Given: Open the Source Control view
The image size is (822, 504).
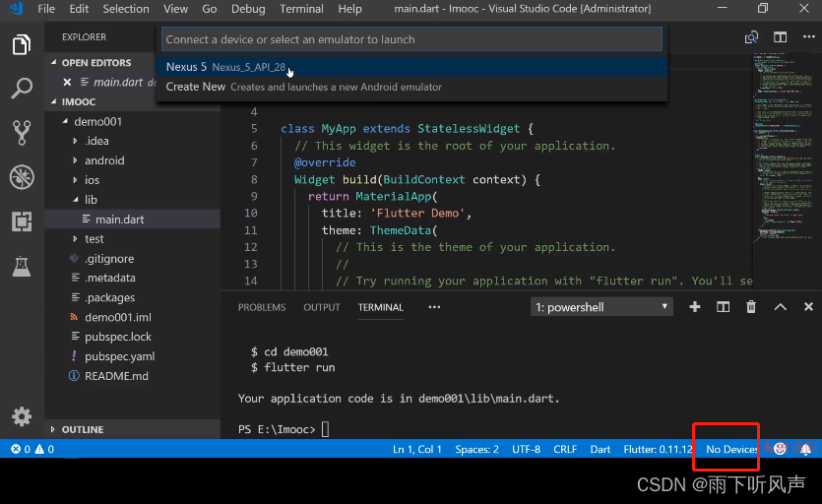Looking at the screenshot, I should pyautogui.click(x=22, y=132).
